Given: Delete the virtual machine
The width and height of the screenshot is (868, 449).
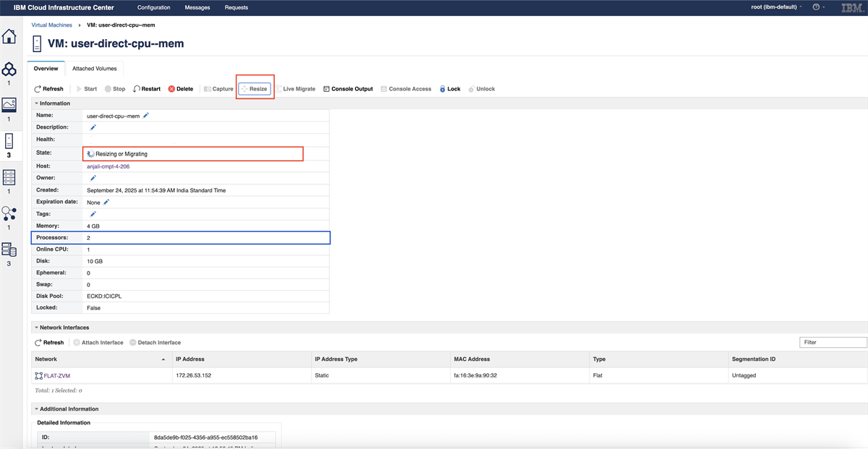Looking at the screenshot, I should tap(181, 89).
